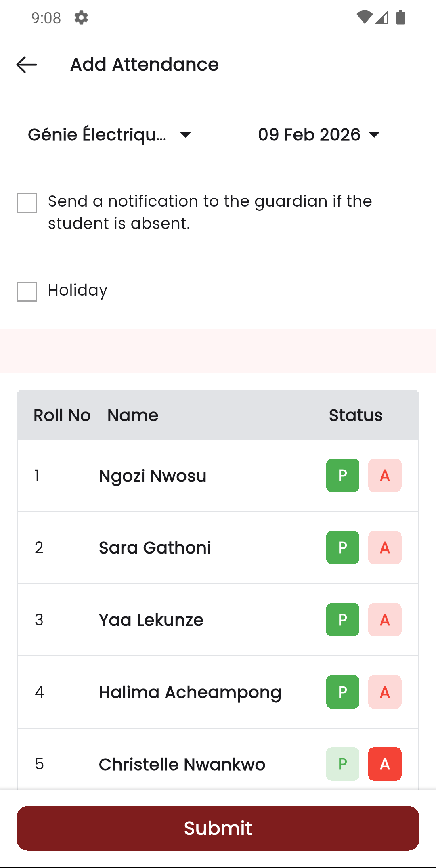Tap the settings gear in the status bar
The height and width of the screenshot is (868, 436).
80,18
